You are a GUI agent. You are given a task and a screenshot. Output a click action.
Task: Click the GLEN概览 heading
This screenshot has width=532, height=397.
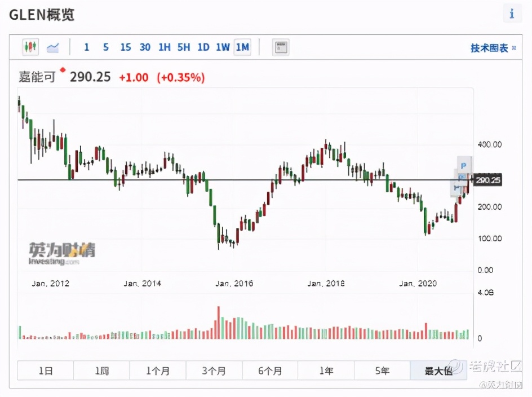[41, 15]
